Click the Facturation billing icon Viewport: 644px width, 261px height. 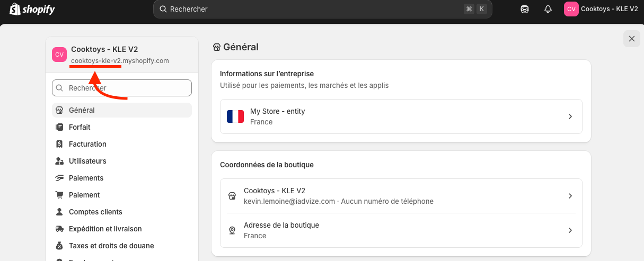coord(59,144)
